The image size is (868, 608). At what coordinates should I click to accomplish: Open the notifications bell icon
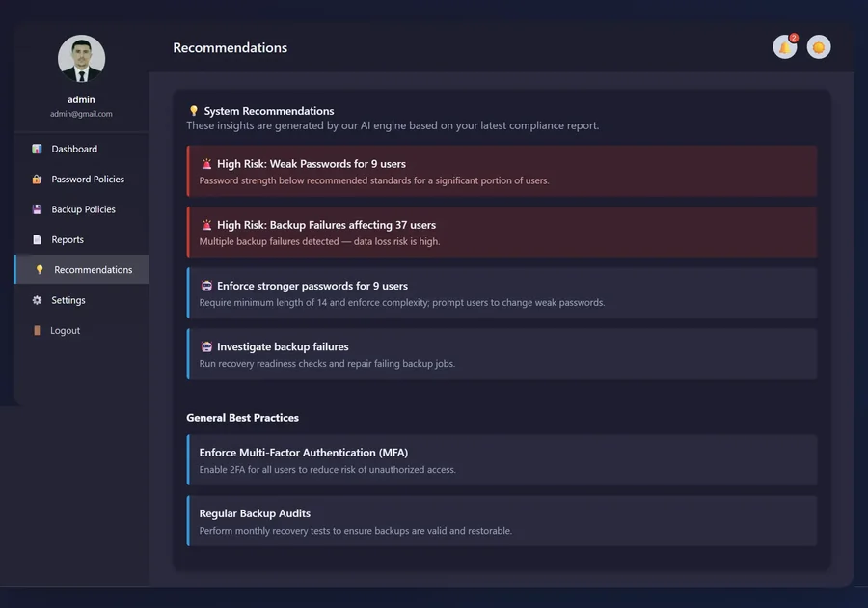point(784,47)
